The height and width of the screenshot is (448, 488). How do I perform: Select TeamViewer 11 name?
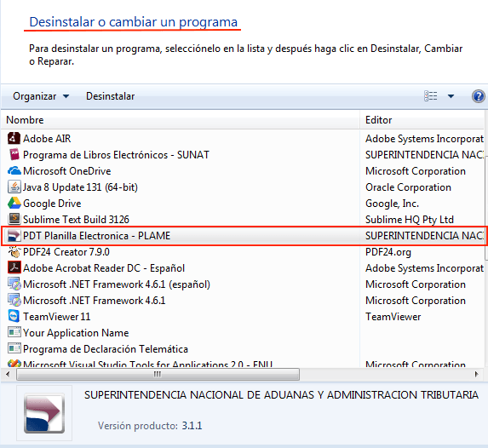(x=57, y=317)
